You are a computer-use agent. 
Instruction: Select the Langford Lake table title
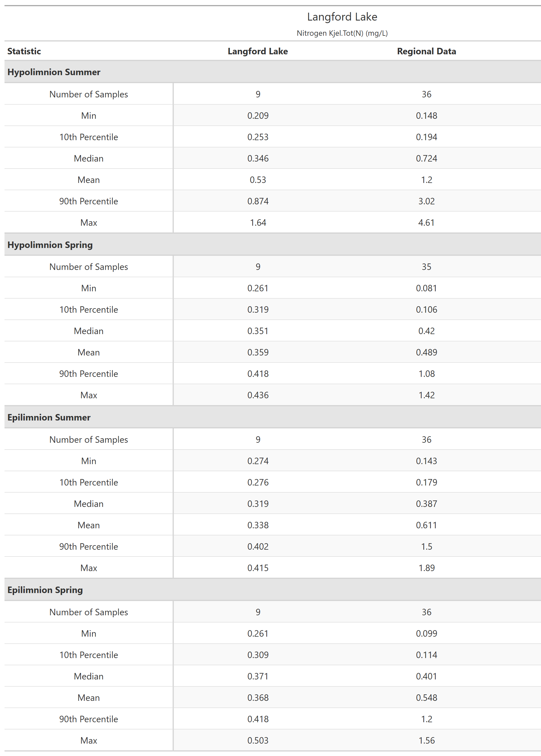[x=342, y=17]
